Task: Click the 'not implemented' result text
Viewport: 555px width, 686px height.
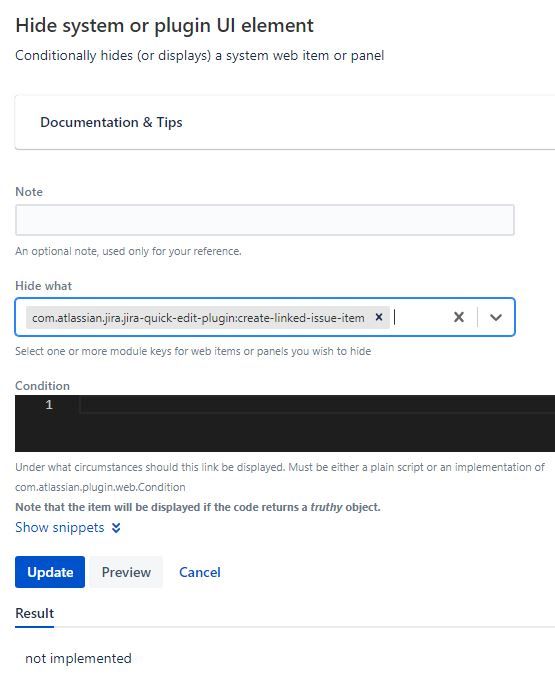Action: click(x=78, y=658)
